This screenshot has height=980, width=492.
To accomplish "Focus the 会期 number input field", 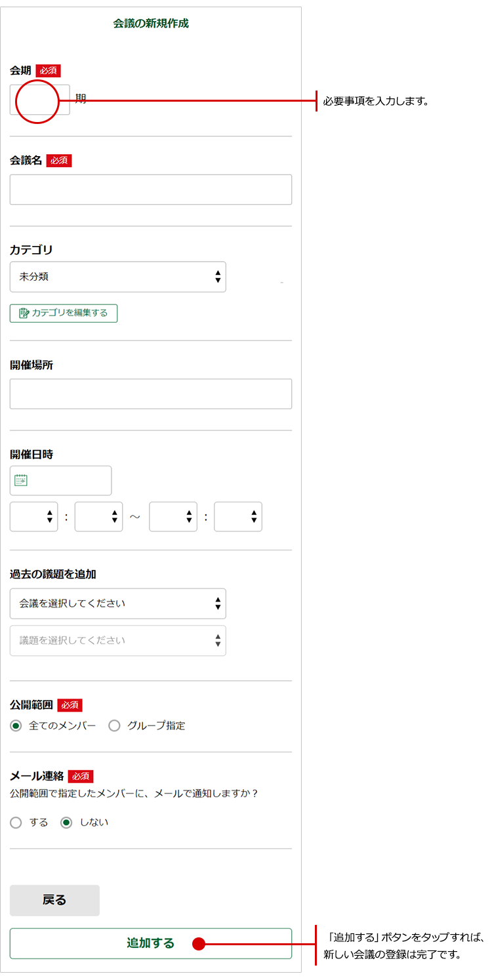I will pos(39,100).
